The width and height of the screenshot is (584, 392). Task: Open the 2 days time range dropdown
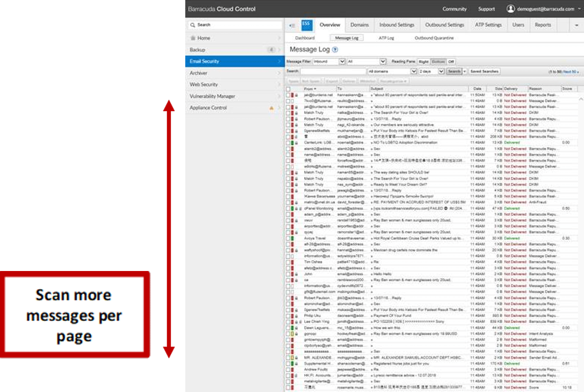[x=431, y=71]
